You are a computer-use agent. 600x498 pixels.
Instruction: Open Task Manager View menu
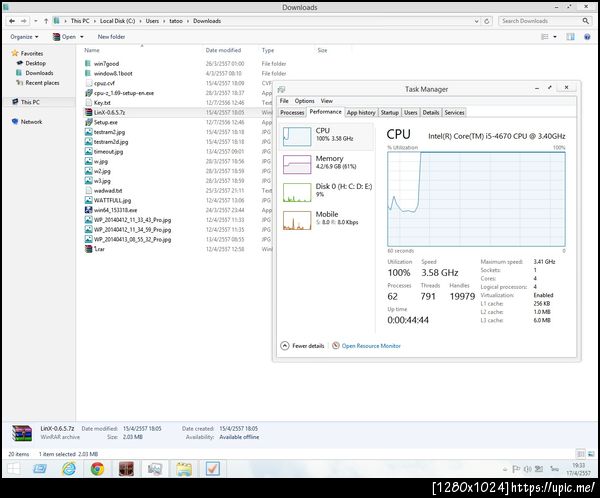(326, 101)
